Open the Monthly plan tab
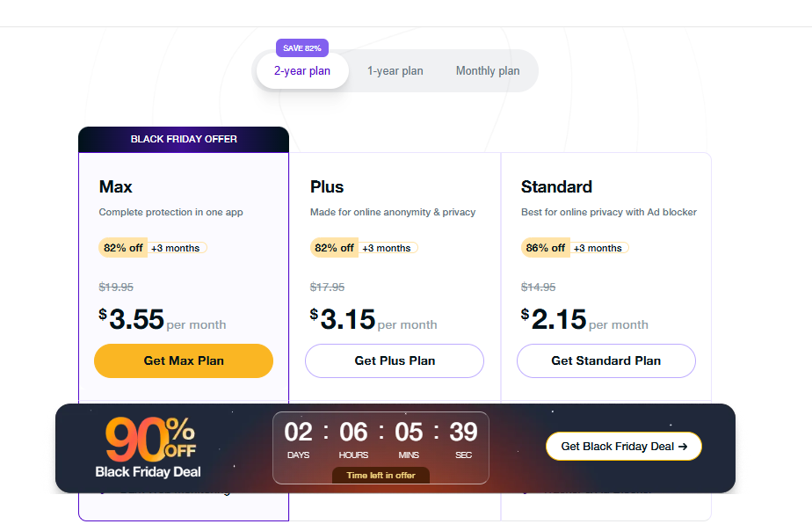Viewport: 812px width, 524px height. 488,70
